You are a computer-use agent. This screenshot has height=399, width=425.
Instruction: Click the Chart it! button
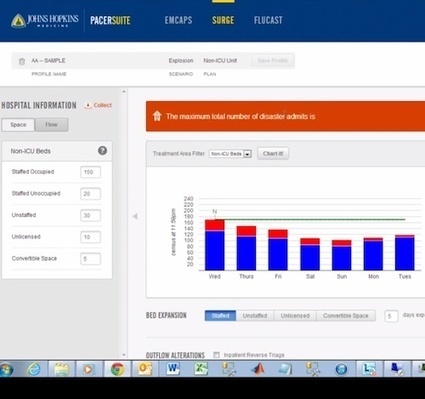pos(273,154)
